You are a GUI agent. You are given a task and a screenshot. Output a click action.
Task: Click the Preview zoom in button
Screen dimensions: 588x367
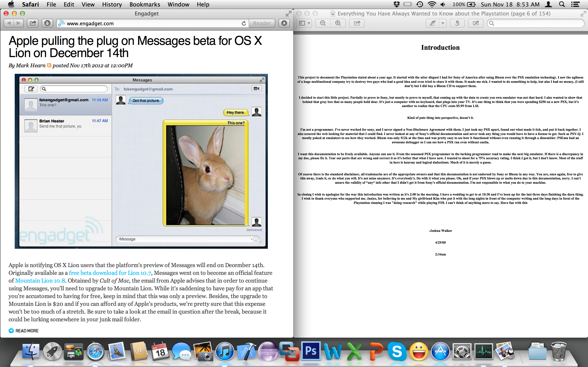click(x=338, y=23)
